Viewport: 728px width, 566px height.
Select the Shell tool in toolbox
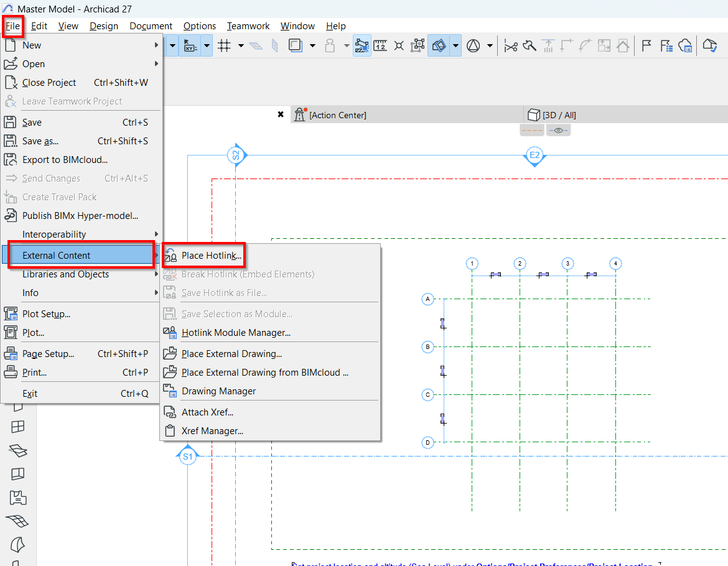coord(18,544)
